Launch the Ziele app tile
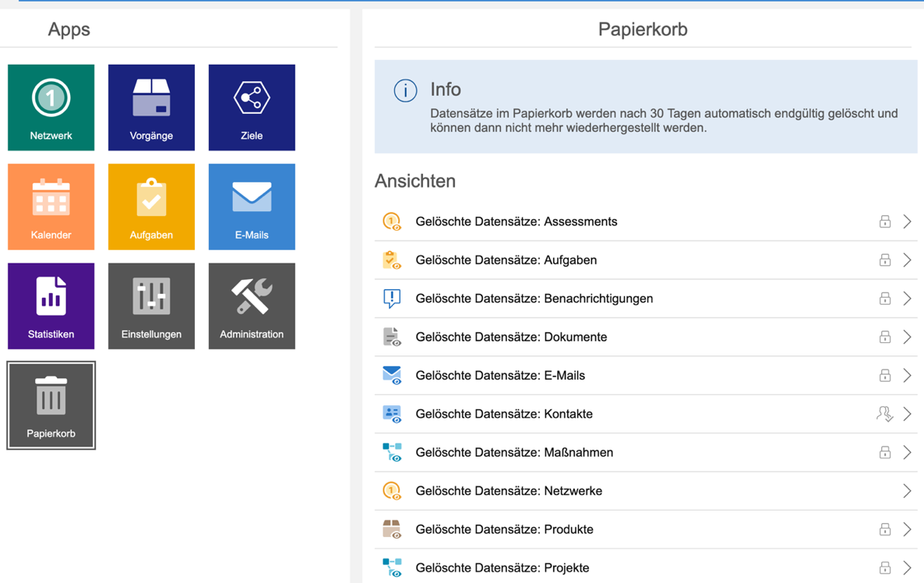Image resolution: width=924 pixels, height=583 pixels. point(252,108)
